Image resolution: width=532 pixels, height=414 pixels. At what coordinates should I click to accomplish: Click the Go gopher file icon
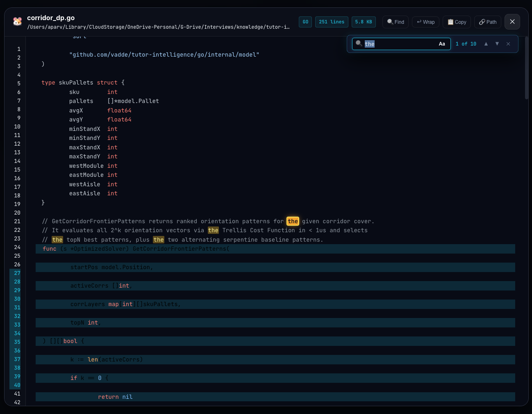point(17,22)
